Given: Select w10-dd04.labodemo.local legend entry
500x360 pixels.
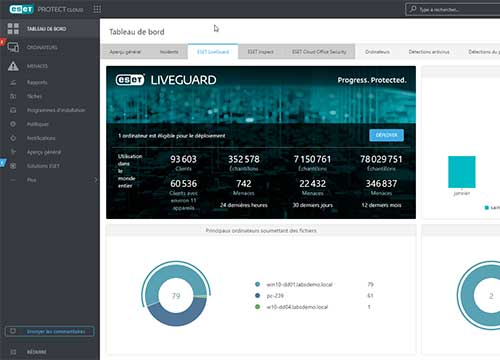Looking at the screenshot, I should point(297,307).
